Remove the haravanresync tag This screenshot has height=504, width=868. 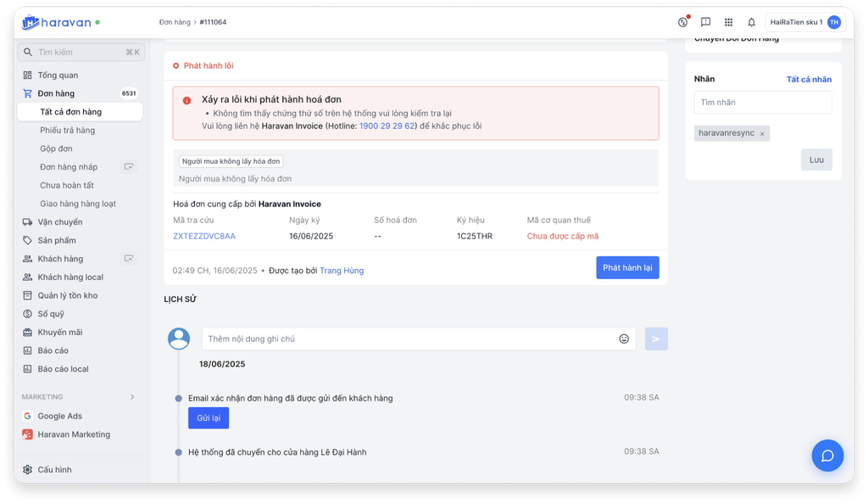point(762,134)
